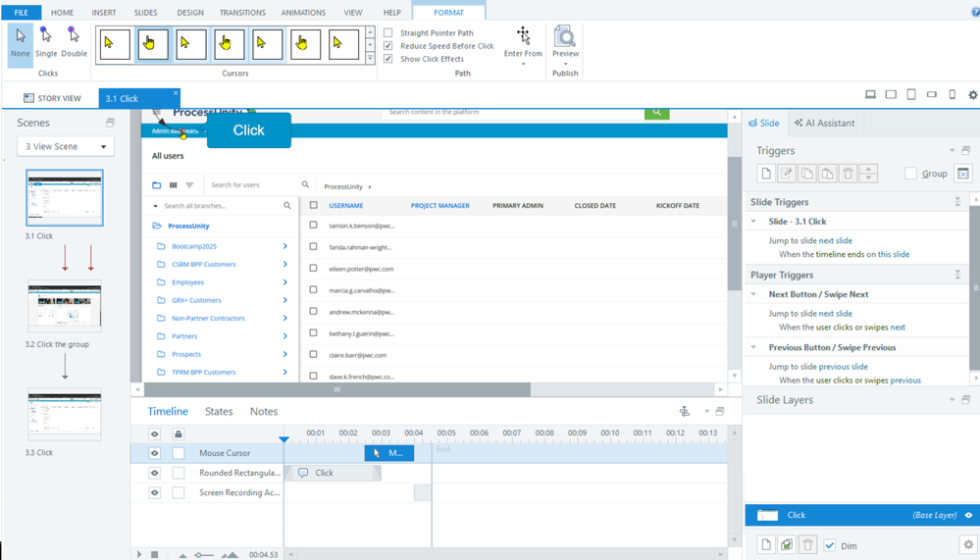Expand the Cursors gallery more arrow
The width and height of the screenshot is (980, 560).
[370, 58]
